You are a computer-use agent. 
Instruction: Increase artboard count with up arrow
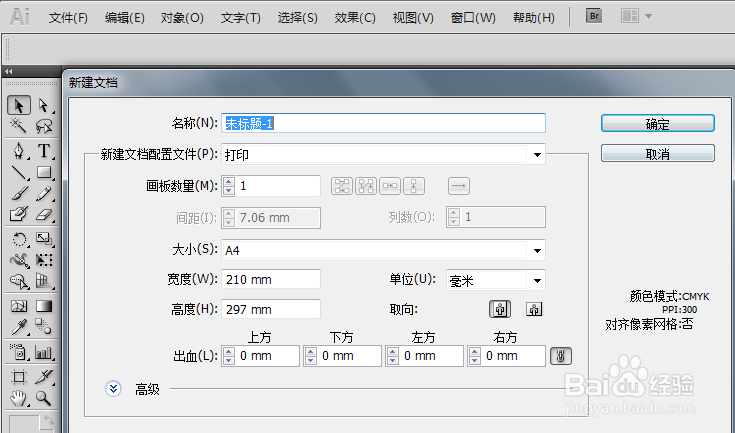[x=229, y=181]
